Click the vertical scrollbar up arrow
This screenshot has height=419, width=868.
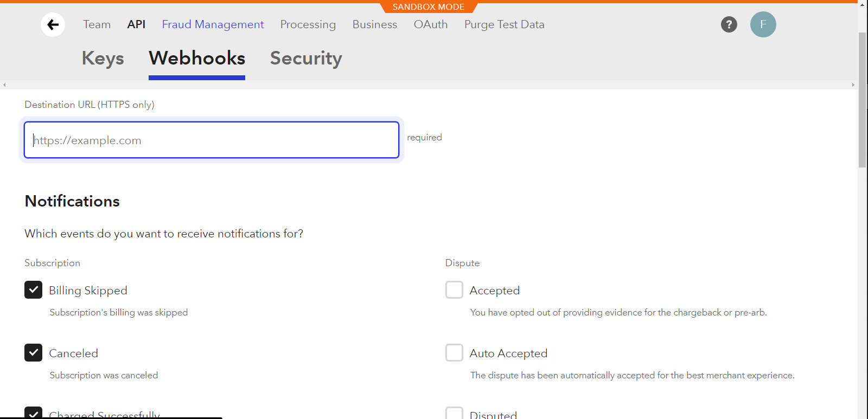[863, 4]
